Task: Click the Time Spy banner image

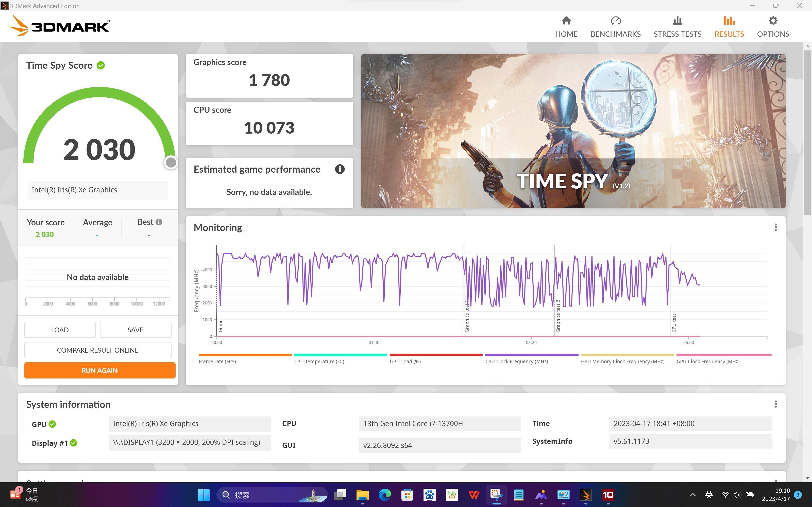Action: click(x=573, y=131)
